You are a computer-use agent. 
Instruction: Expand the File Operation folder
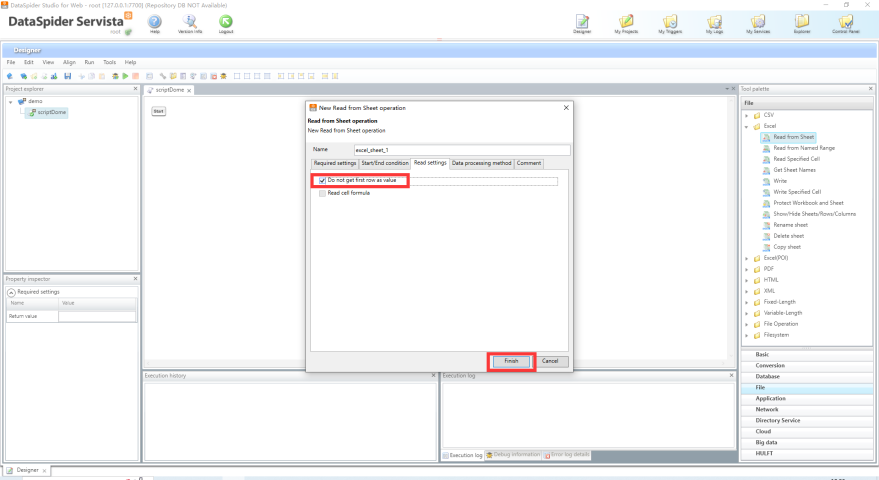747,325
